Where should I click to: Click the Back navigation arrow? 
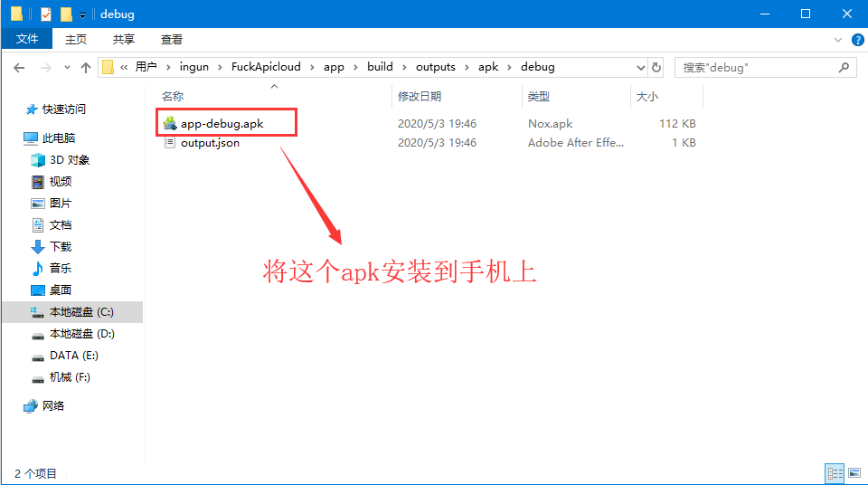[x=19, y=67]
